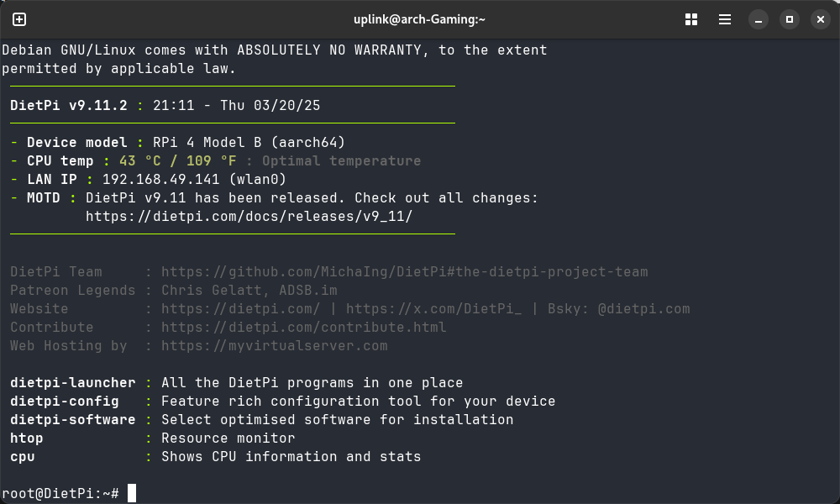Viewport: 840px width, 504px height.
Task: Maximize the terminal window
Action: click(789, 18)
